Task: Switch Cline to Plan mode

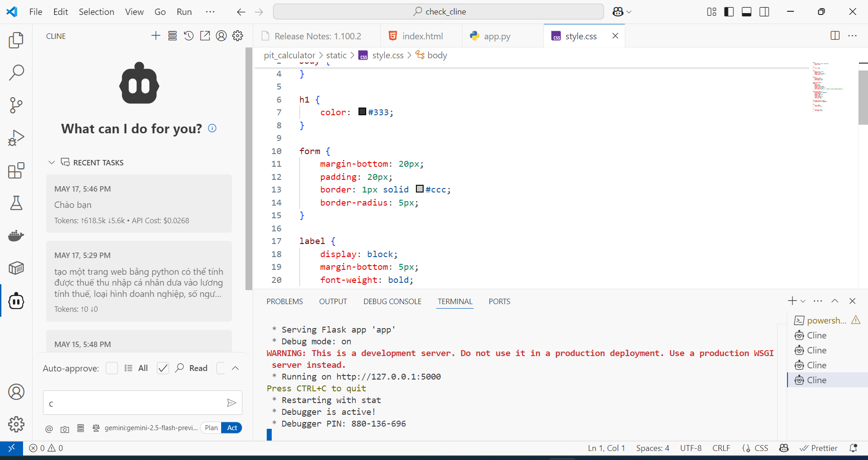Action: [x=211, y=428]
